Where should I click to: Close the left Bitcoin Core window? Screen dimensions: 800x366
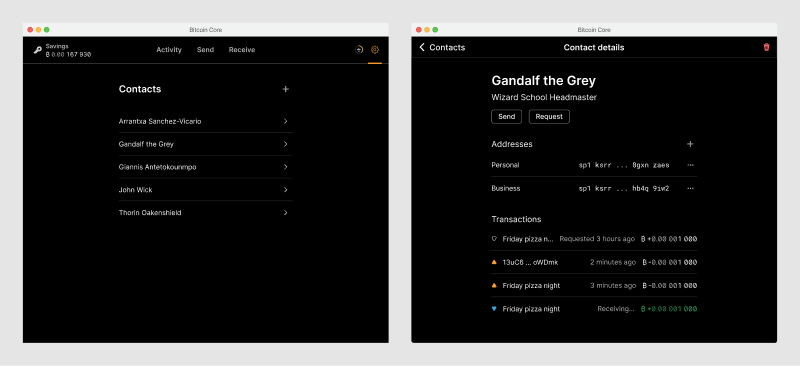[30, 30]
